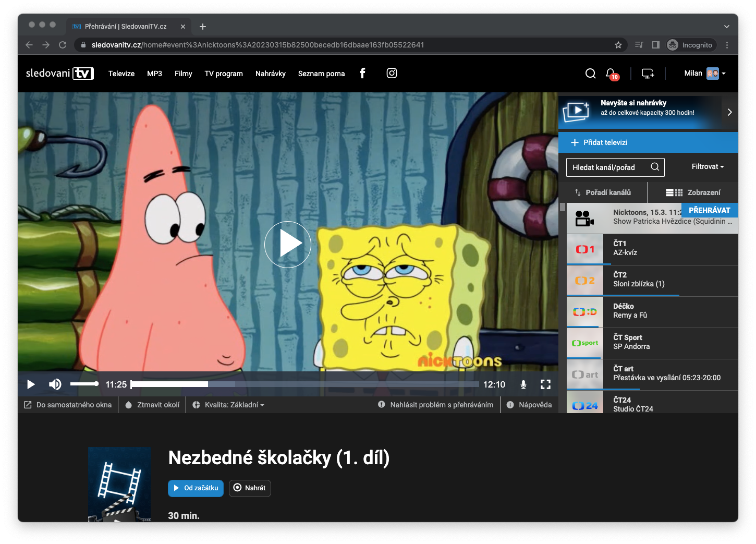Click Přidat televizi button
The height and width of the screenshot is (544, 756).
point(648,142)
